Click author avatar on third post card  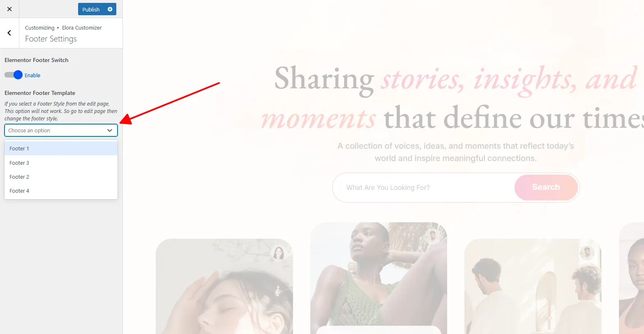[587, 253]
